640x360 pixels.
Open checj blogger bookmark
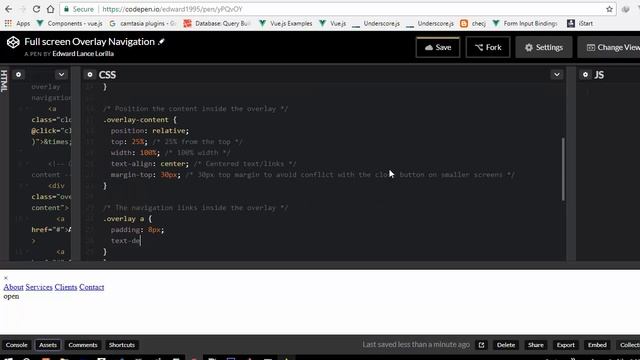[473, 24]
